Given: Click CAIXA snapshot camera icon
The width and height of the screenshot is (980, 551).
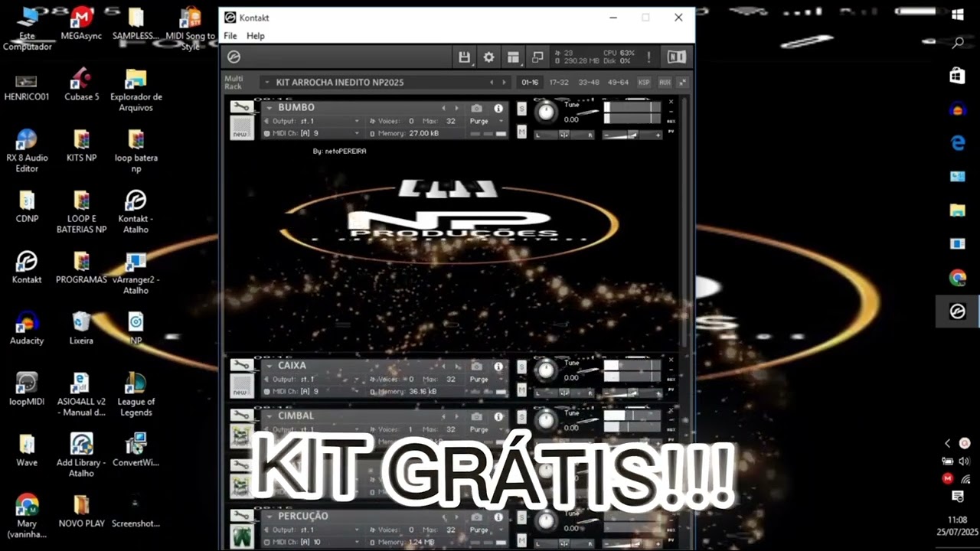Looking at the screenshot, I should pyautogui.click(x=477, y=367).
